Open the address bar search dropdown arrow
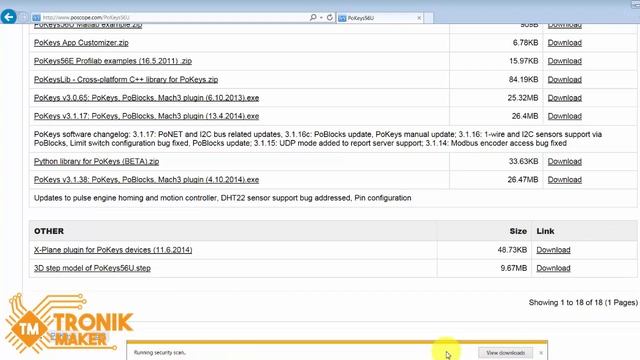Image resolution: width=640 pixels, height=360 pixels. click(x=321, y=18)
